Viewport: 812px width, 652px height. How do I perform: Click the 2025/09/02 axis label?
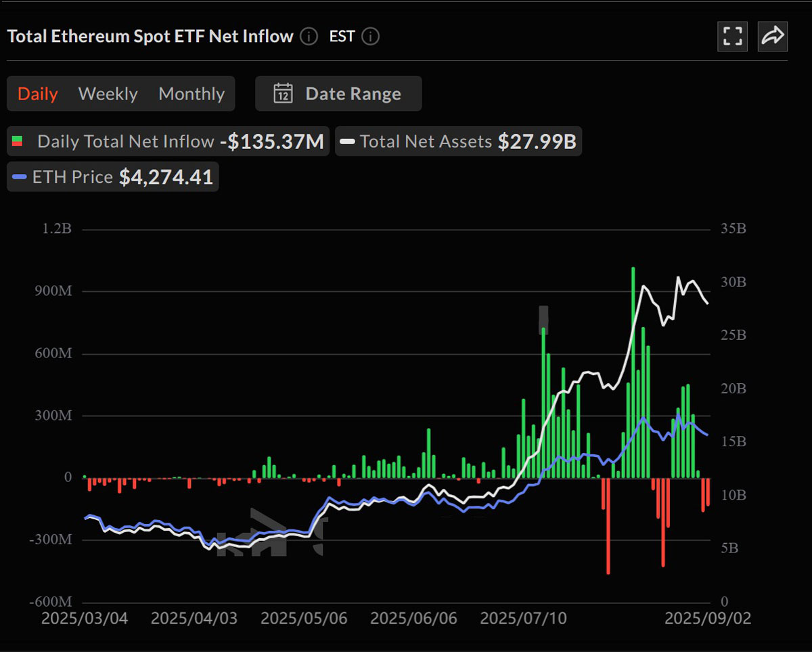[x=709, y=618]
